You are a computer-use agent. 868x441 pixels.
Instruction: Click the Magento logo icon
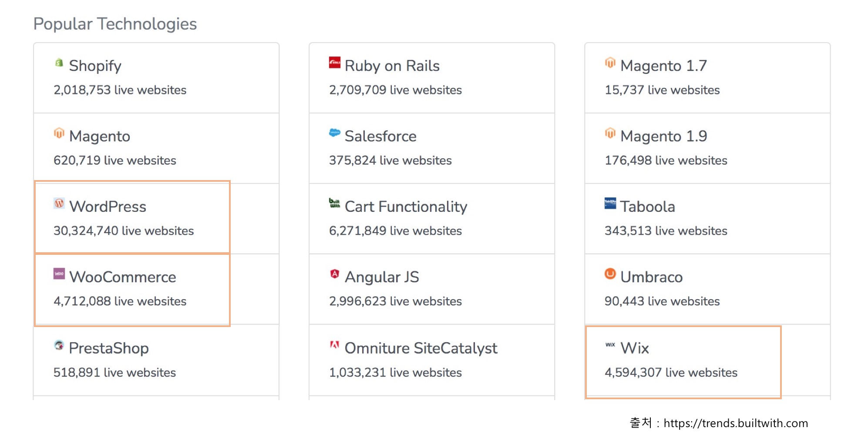click(59, 133)
